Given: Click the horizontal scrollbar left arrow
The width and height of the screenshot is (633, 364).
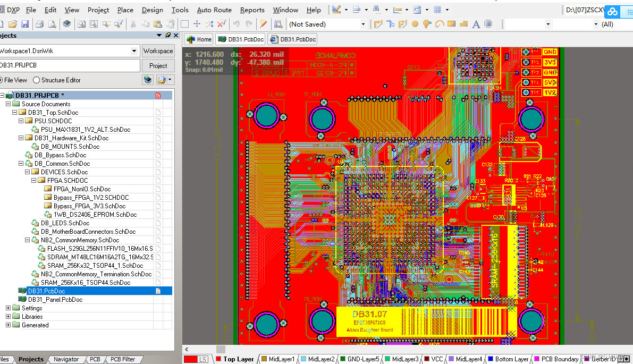Looking at the screenshot, I should click(187, 349).
